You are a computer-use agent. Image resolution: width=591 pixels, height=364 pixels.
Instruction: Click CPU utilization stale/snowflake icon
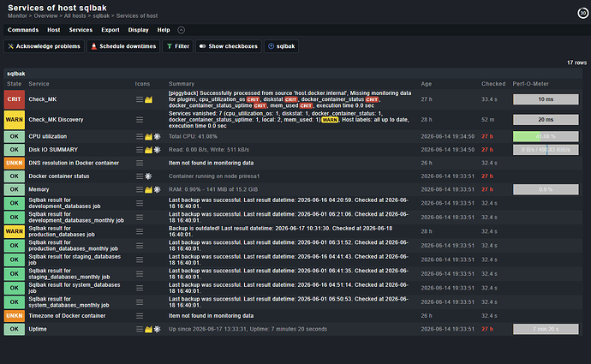tap(158, 136)
